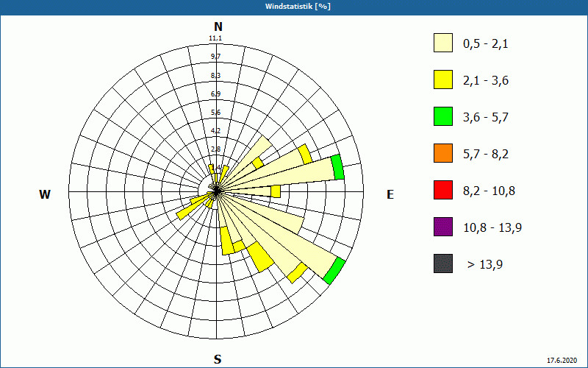The width and height of the screenshot is (588, 368).
Task: Click the S compass label
Action: (x=218, y=360)
